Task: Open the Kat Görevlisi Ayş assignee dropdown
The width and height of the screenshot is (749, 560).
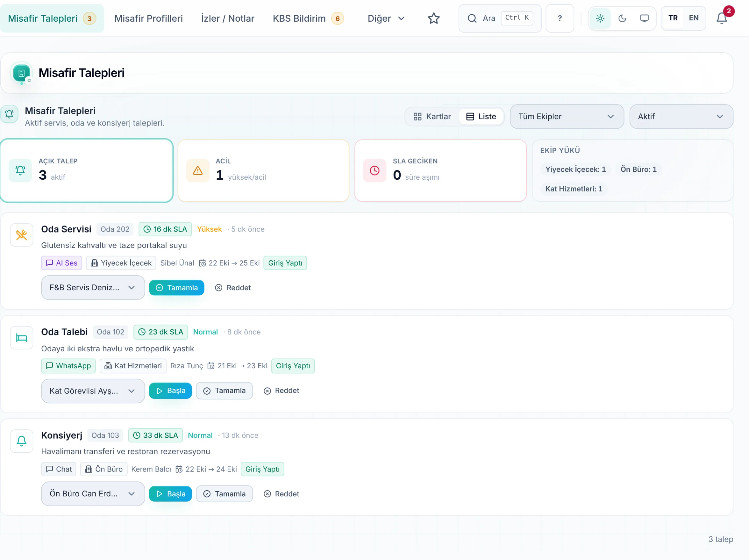Action: (x=93, y=391)
